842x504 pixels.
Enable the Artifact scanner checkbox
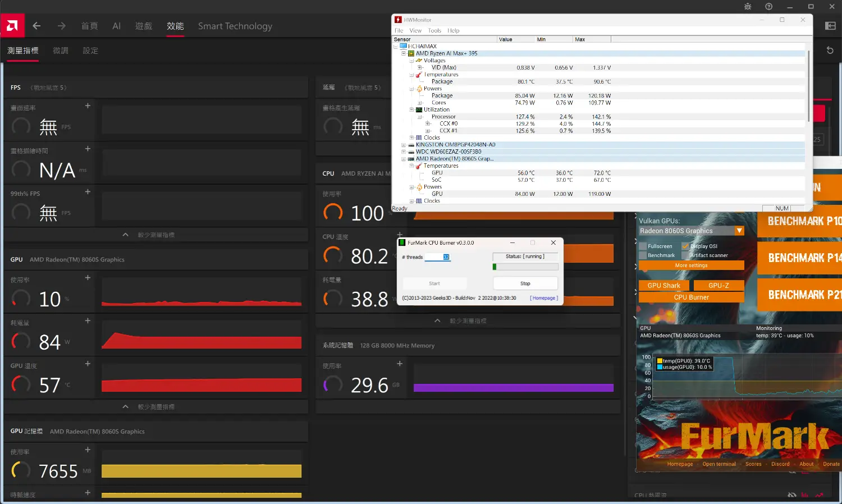(x=685, y=255)
